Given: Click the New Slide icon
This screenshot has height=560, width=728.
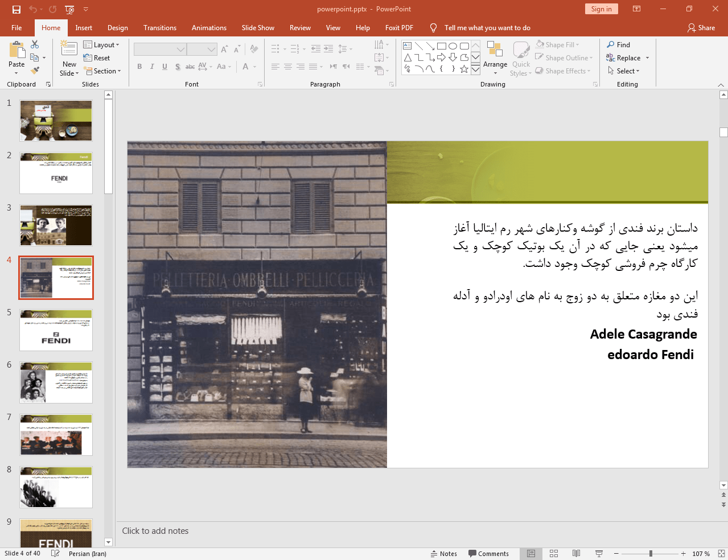Looking at the screenshot, I should coord(69,49).
